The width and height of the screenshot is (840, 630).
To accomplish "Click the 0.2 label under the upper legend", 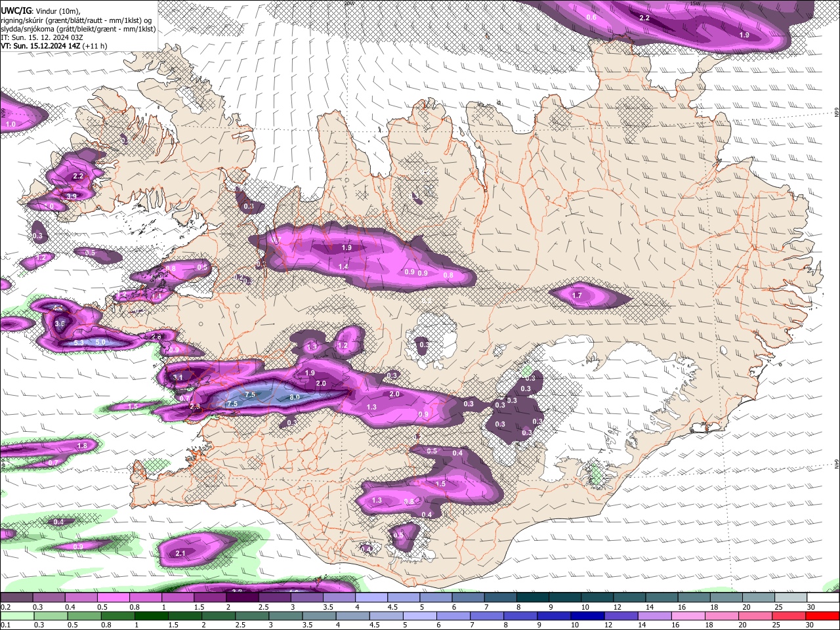I will [x=5, y=607].
